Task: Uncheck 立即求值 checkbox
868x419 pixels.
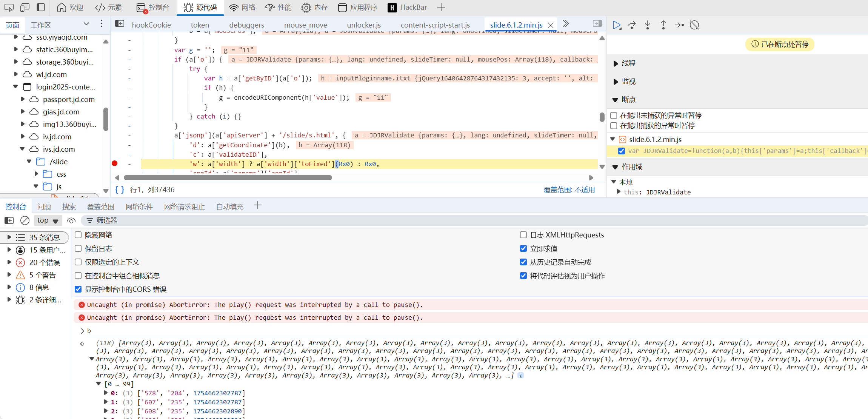Action: (523, 248)
